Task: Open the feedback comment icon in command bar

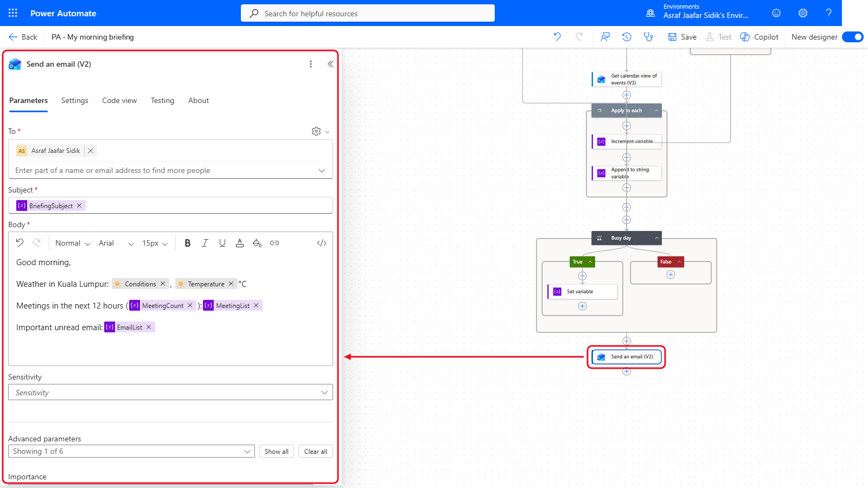Action: click(605, 37)
